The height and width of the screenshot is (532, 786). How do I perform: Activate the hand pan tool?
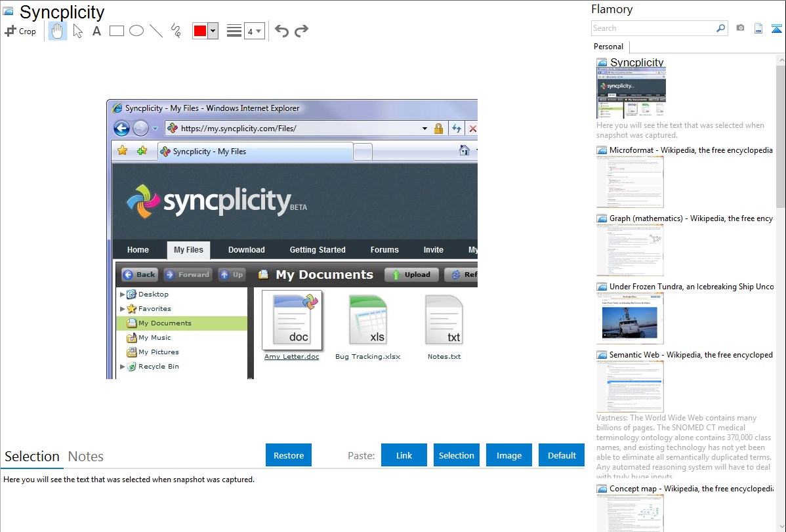pyautogui.click(x=58, y=31)
